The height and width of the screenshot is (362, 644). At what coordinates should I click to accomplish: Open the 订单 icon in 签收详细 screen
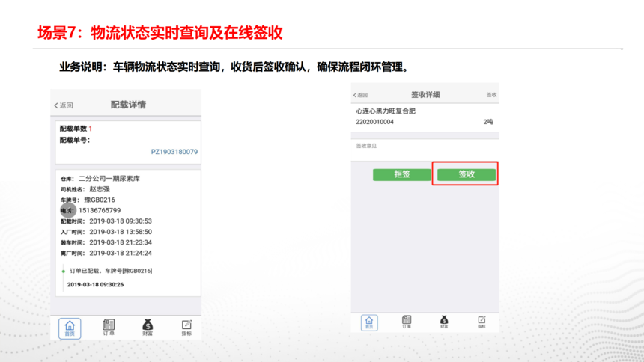coord(407,322)
